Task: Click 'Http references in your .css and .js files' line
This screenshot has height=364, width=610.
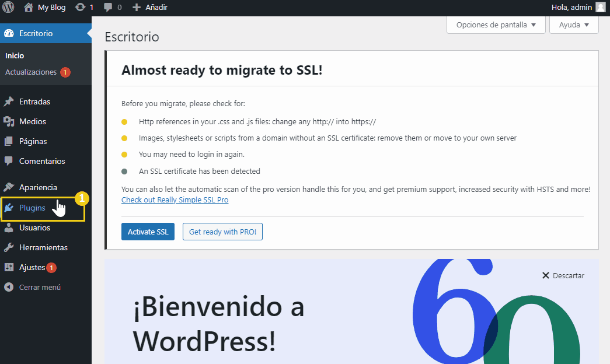Action: click(257, 122)
